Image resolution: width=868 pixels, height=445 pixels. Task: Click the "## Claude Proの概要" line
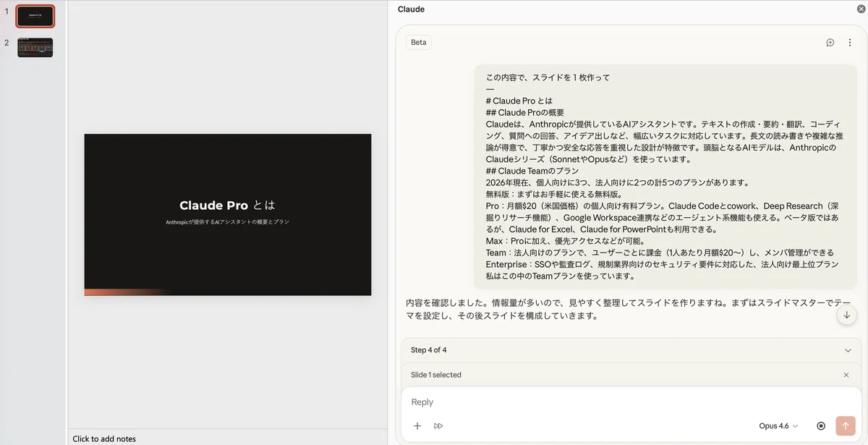[525, 112]
